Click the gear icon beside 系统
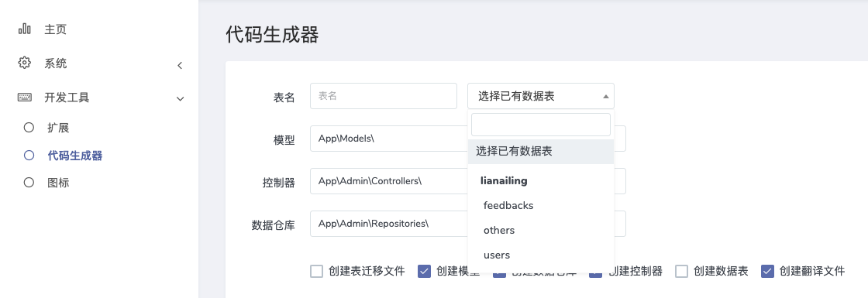Image resolution: width=868 pixels, height=298 pixels. [x=24, y=63]
